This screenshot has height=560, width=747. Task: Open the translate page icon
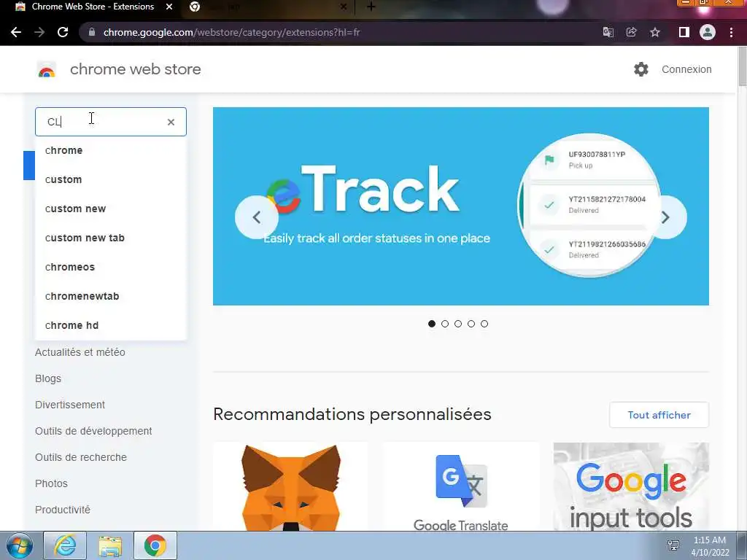pyautogui.click(x=608, y=32)
